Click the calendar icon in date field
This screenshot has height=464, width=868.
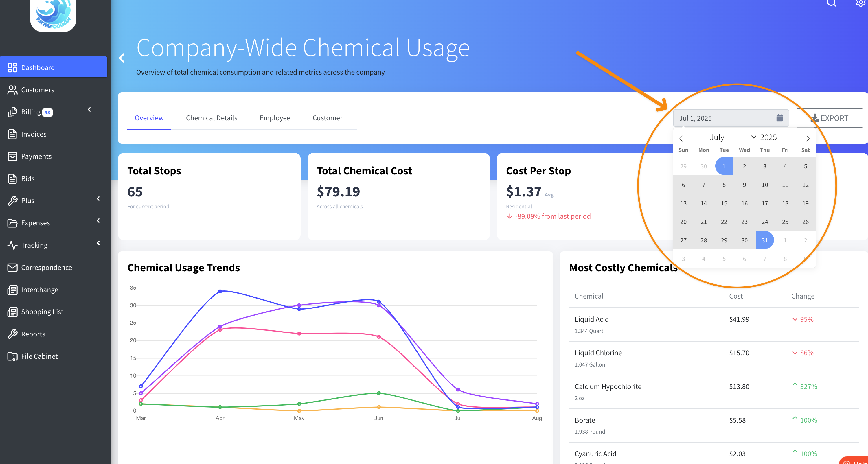pyautogui.click(x=779, y=118)
